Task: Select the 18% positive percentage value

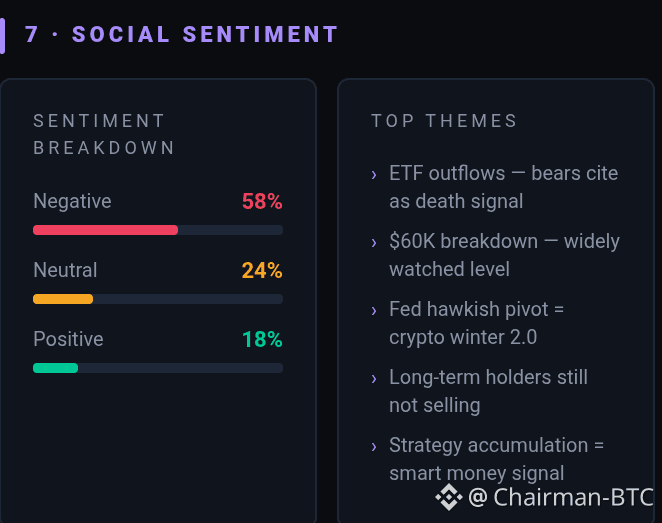Action: [262, 339]
